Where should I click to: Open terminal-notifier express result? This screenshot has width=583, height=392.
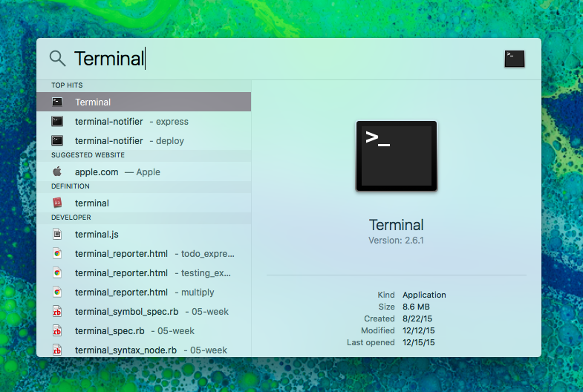click(143, 122)
